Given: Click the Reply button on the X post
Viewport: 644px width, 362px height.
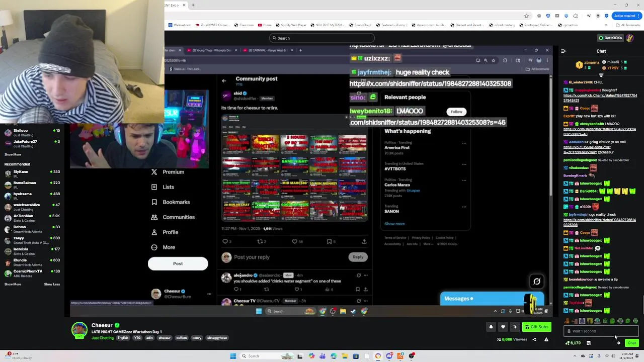Looking at the screenshot, I should click(358, 257).
